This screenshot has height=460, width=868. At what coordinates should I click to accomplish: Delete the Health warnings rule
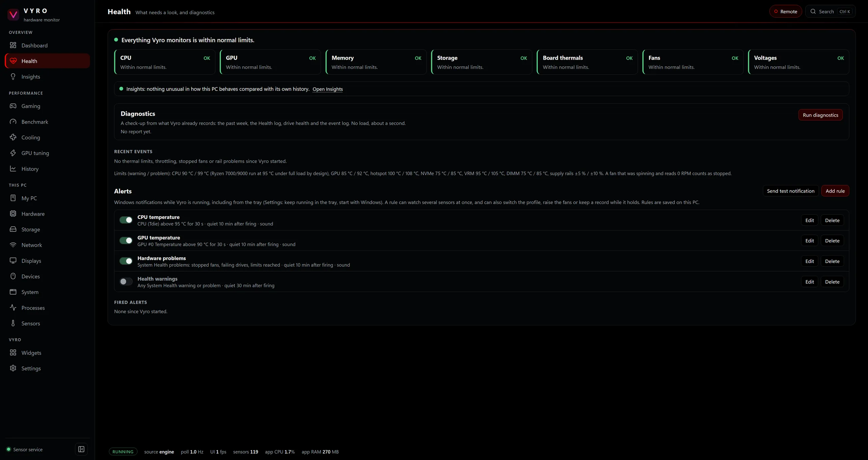[832, 282]
